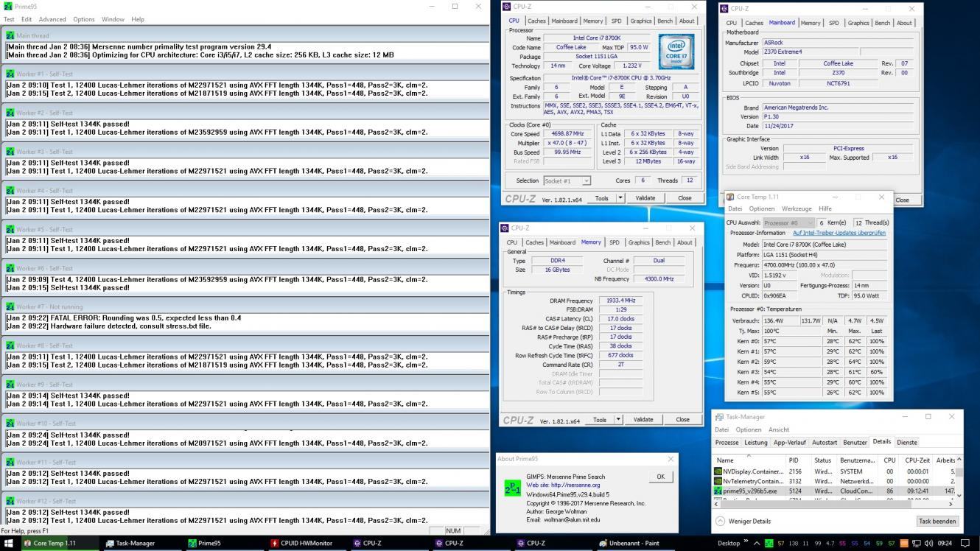This screenshot has height=551, width=980.
Task: Click the FATAL ERROR Rounding was 0.5 line
Action: point(123,317)
